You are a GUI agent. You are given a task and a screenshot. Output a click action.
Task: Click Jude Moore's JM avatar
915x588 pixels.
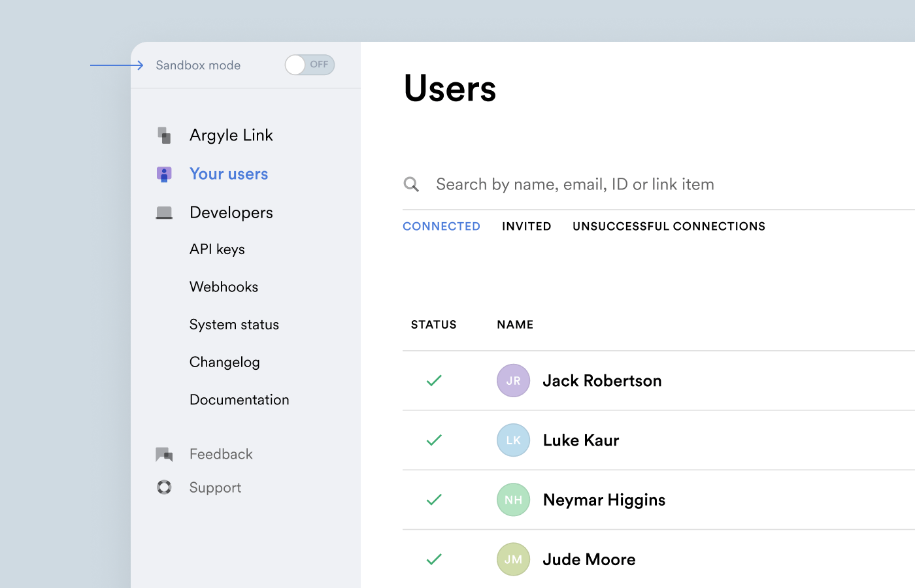click(513, 559)
